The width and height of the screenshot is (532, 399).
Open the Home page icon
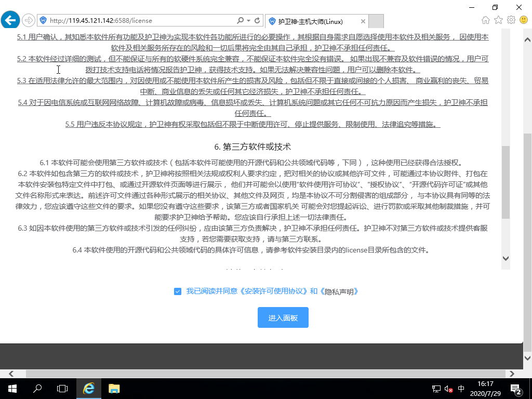click(486, 20)
